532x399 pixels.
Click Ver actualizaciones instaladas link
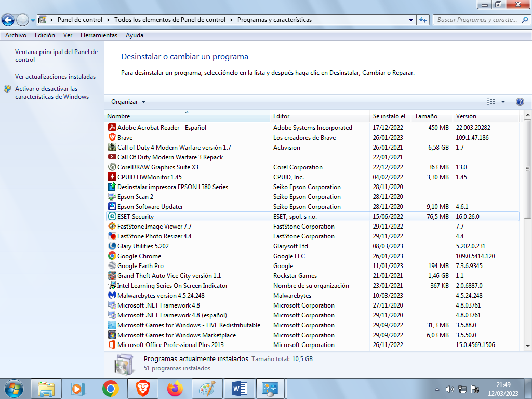pyautogui.click(x=55, y=77)
